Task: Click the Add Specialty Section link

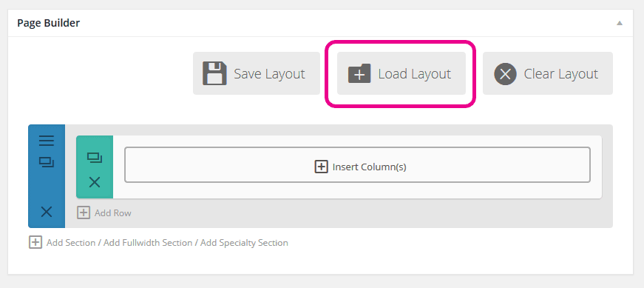Action: (x=244, y=243)
